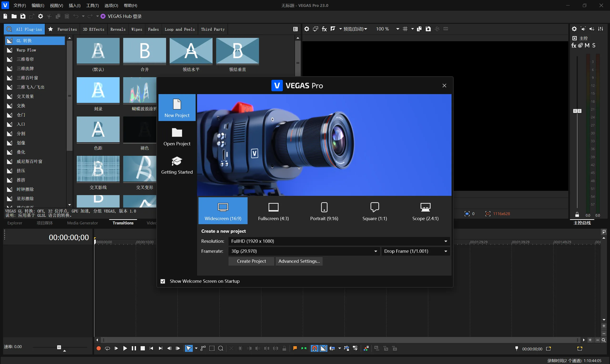Open video preview FX icon
This screenshot has height=364, width=610.
[x=324, y=29]
